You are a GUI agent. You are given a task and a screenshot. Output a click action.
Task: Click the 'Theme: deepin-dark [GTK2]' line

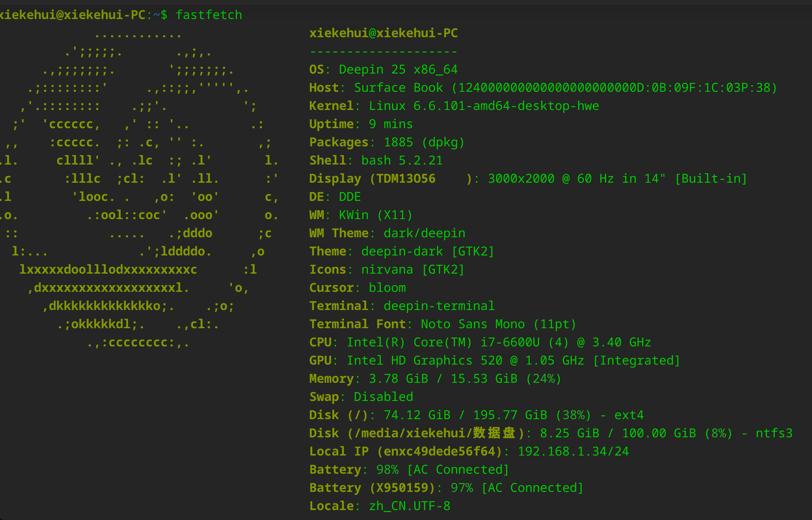click(x=402, y=251)
